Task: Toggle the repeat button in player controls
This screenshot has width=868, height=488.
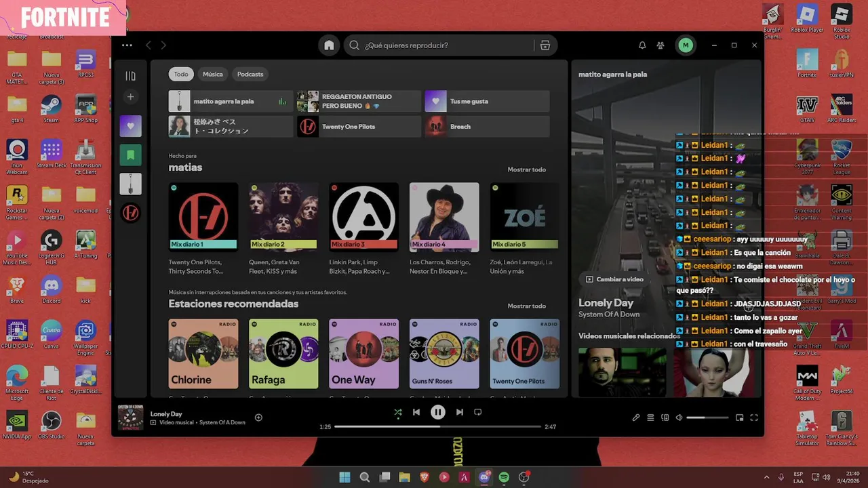Action: pos(477,412)
